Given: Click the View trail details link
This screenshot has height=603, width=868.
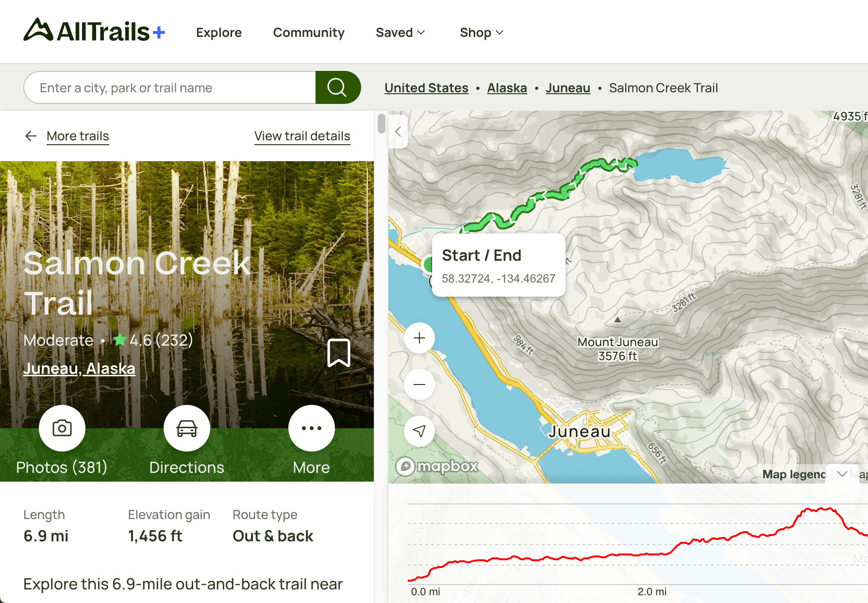Looking at the screenshot, I should (x=302, y=136).
